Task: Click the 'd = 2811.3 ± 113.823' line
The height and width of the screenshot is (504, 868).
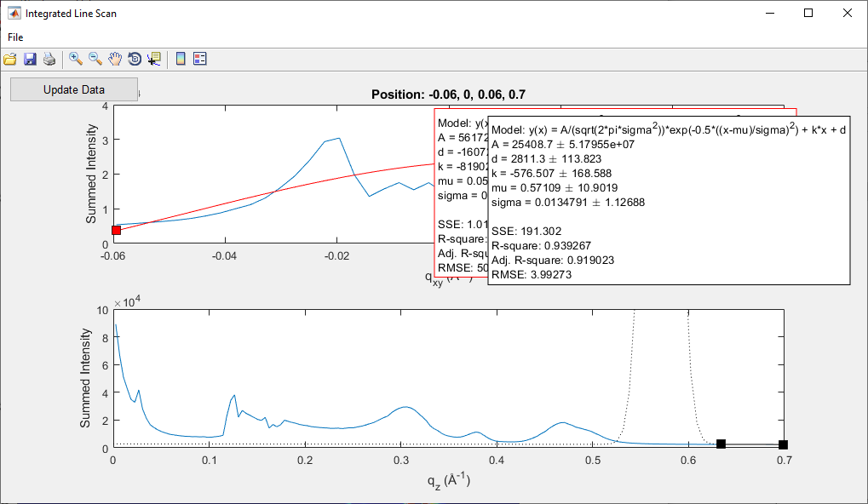Action: [546, 159]
